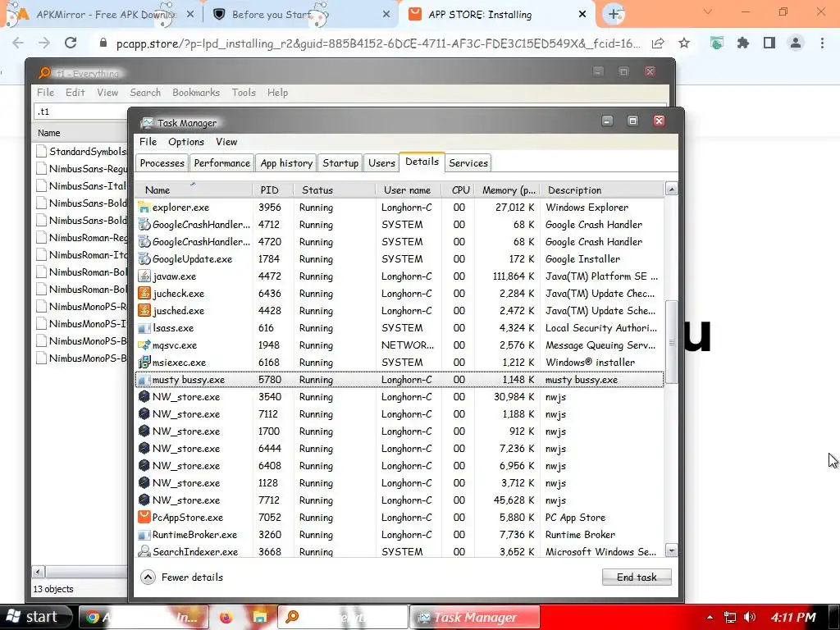This screenshot has height=630, width=840.
Task: Switch to the Startup tab
Action: pyautogui.click(x=340, y=163)
